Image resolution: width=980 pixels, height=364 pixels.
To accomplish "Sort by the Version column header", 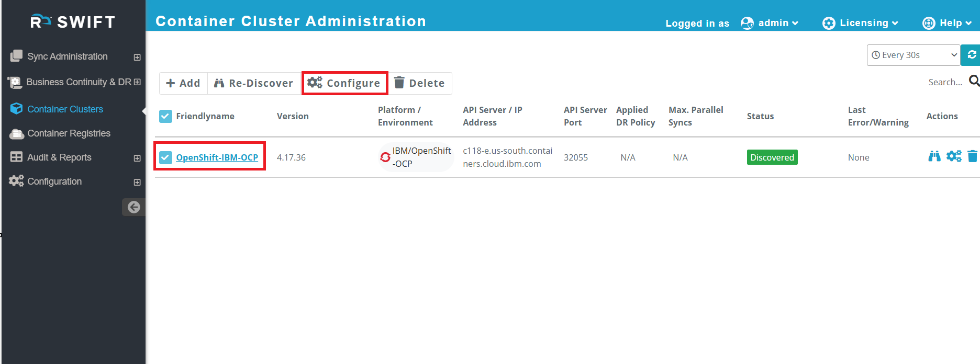I will coord(293,116).
